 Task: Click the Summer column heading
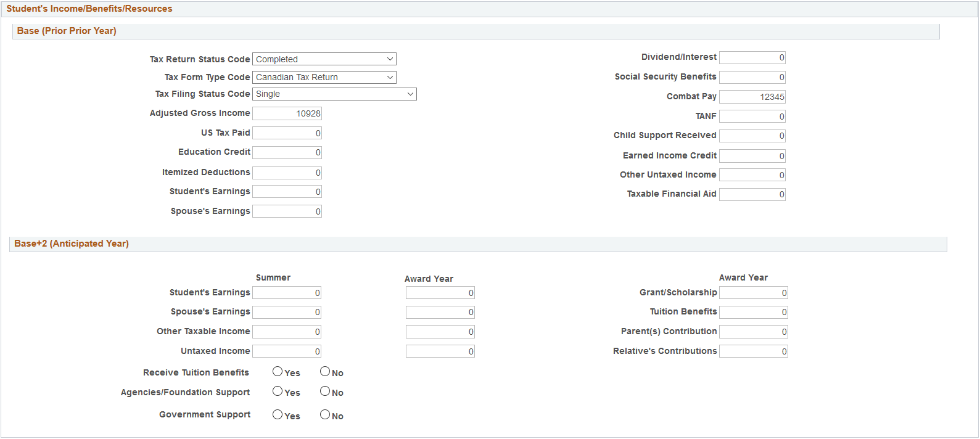273,277
